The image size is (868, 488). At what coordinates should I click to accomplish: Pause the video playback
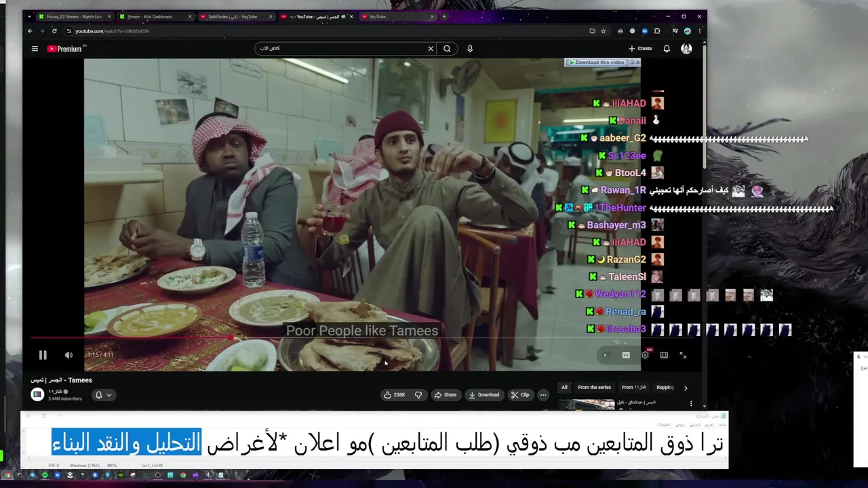[x=43, y=355]
